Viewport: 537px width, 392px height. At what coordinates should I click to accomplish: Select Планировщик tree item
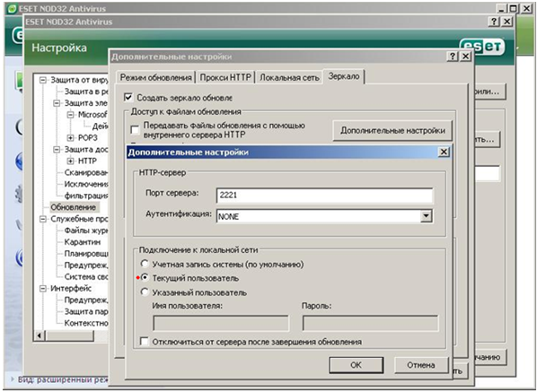pos(86,254)
